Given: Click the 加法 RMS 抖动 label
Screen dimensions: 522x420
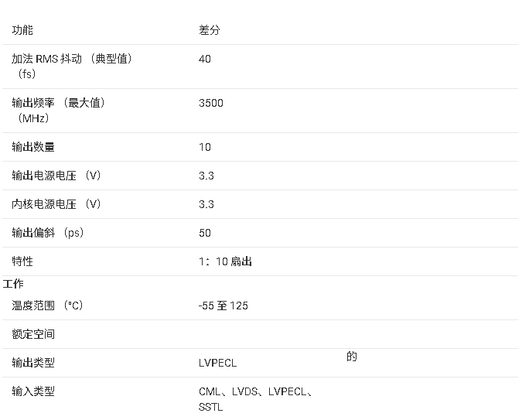Looking at the screenshot, I should coord(72,59).
